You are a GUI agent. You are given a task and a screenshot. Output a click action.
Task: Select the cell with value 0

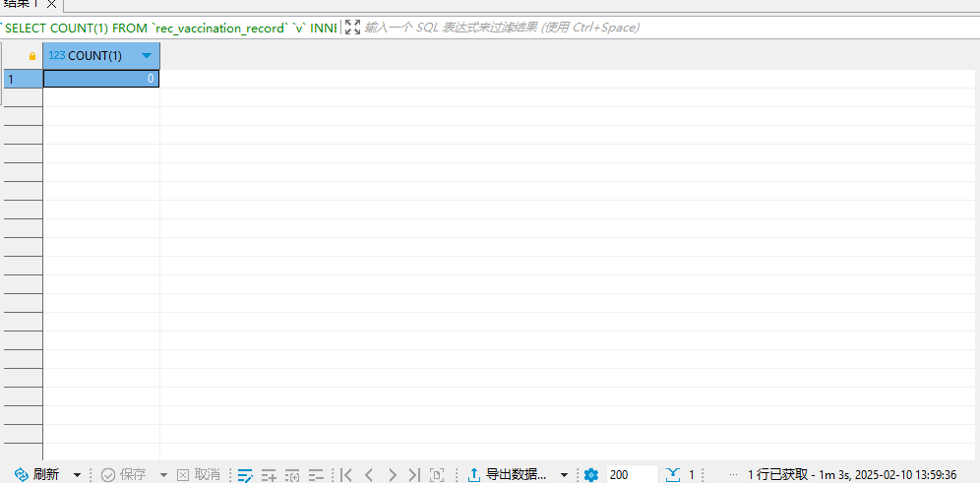point(101,79)
